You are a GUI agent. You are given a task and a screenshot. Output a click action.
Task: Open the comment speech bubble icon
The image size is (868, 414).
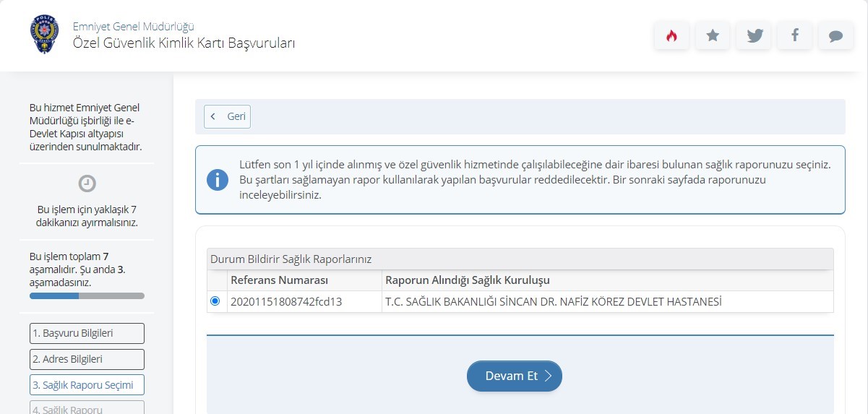(836, 35)
